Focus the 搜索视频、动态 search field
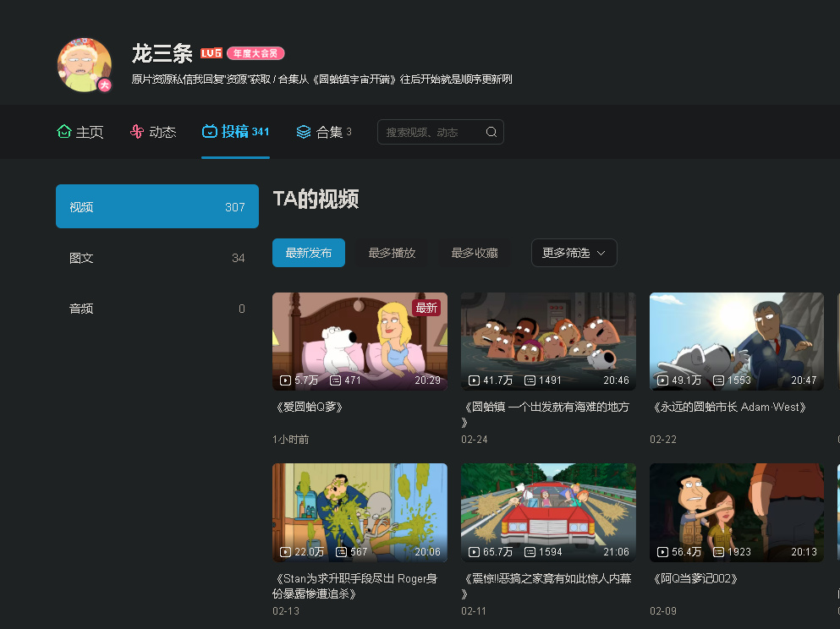This screenshot has height=629, width=840. coord(441,132)
